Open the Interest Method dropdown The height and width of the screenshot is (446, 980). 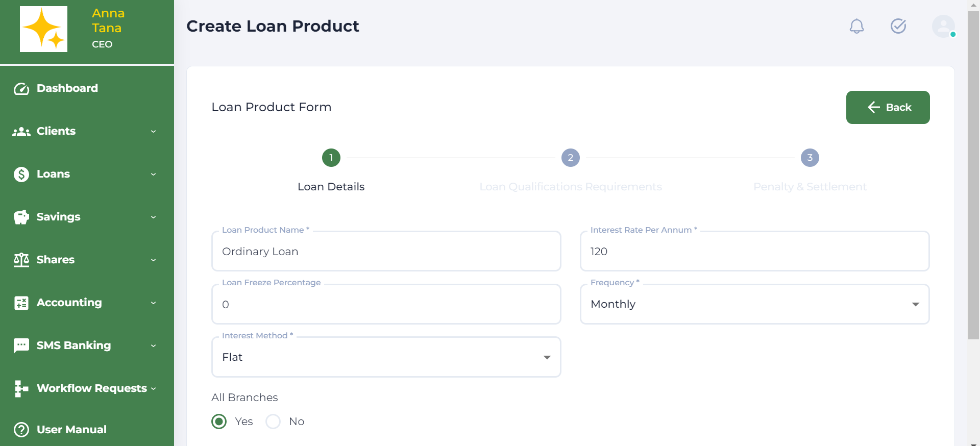pyautogui.click(x=386, y=357)
